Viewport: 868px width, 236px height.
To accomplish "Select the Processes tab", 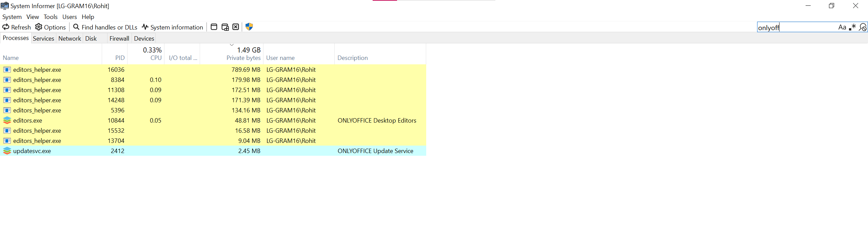I will coord(16,38).
